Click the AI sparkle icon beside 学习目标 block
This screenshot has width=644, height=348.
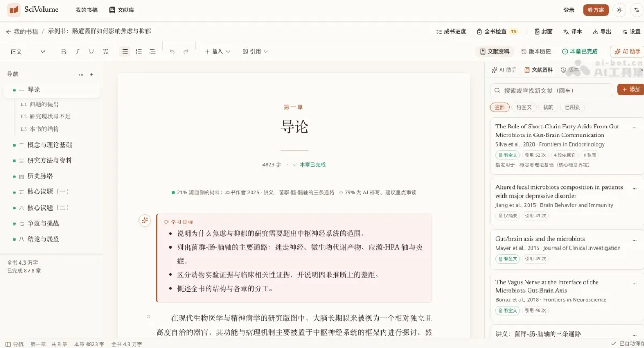pos(144,220)
